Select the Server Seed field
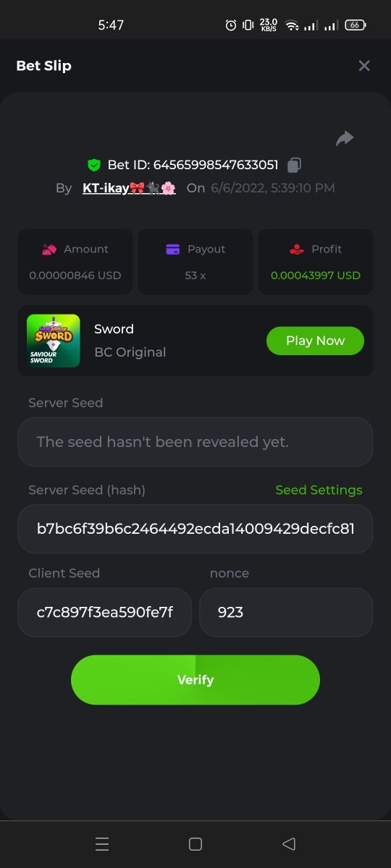Viewport: 391px width, 868px height. (195, 442)
